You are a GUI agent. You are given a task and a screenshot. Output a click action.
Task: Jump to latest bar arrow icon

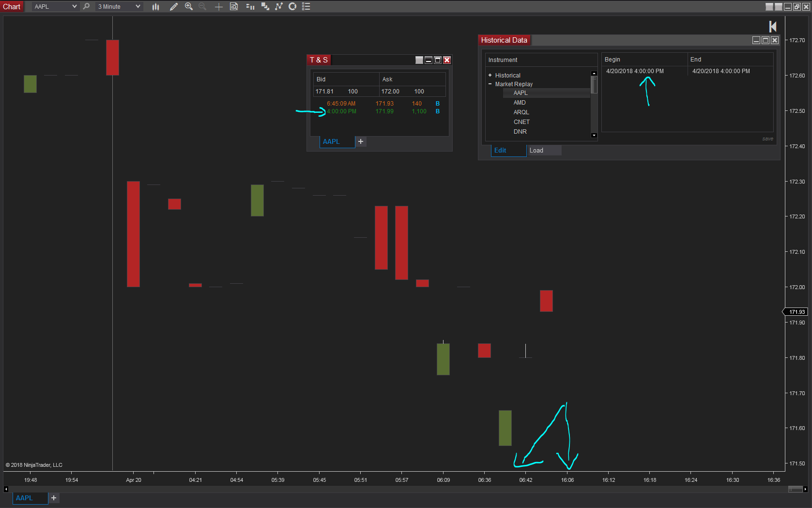[773, 27]
